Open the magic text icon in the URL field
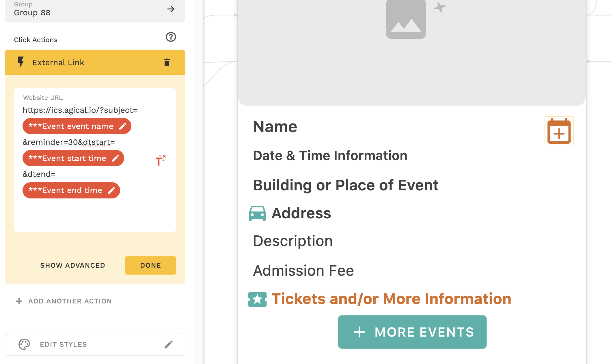The height and width of the screenshot is (364, 611). (x=161, y=160)
